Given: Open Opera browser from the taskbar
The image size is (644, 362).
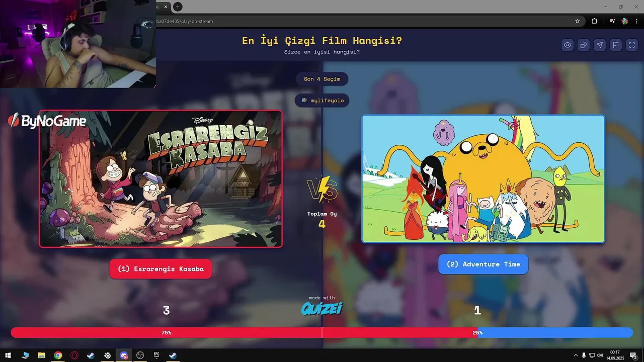Looking at the screenshot, I should point(74,355).
